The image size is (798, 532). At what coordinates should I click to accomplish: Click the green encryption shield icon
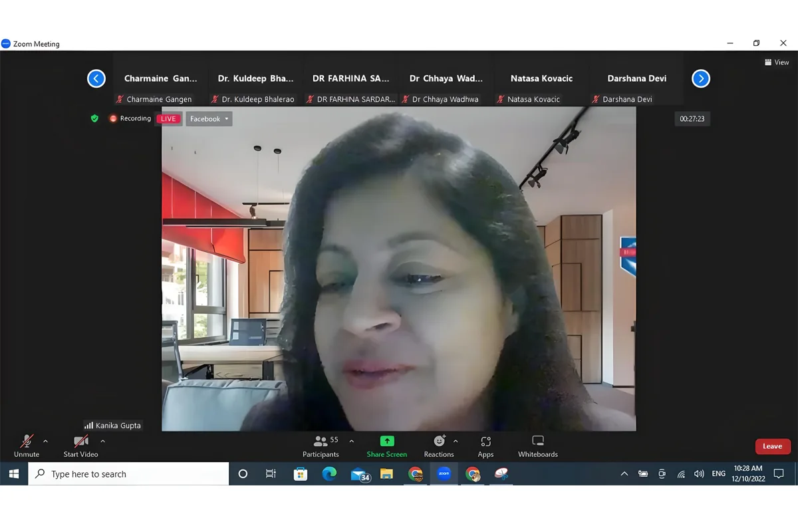94,118
